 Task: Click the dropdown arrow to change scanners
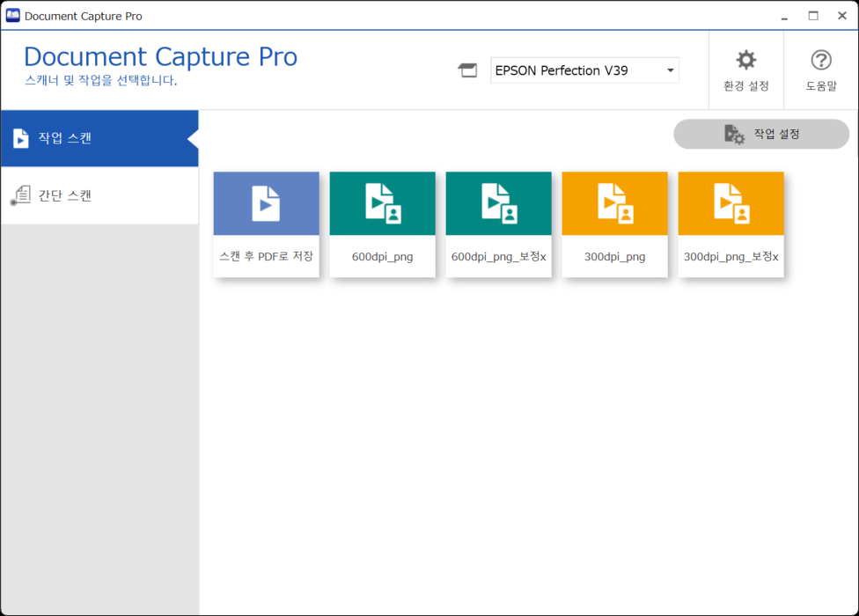pyautogui.click(x=670, y=70)
